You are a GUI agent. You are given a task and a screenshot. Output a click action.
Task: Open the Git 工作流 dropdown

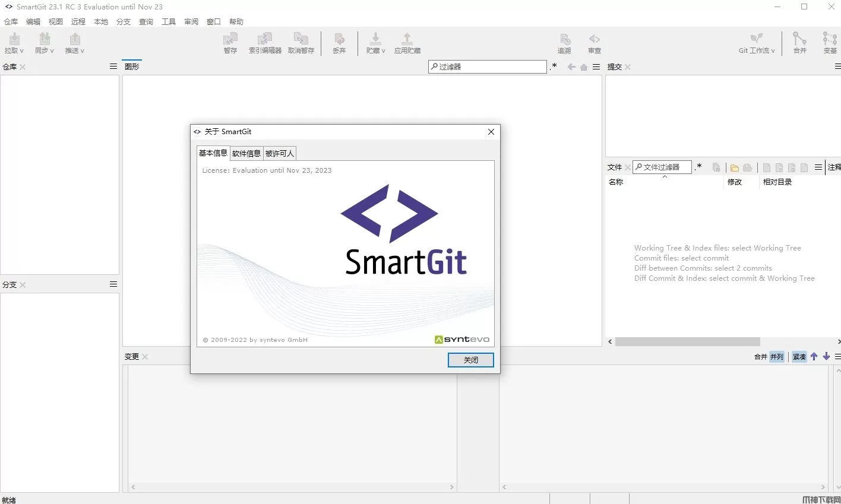756,43
